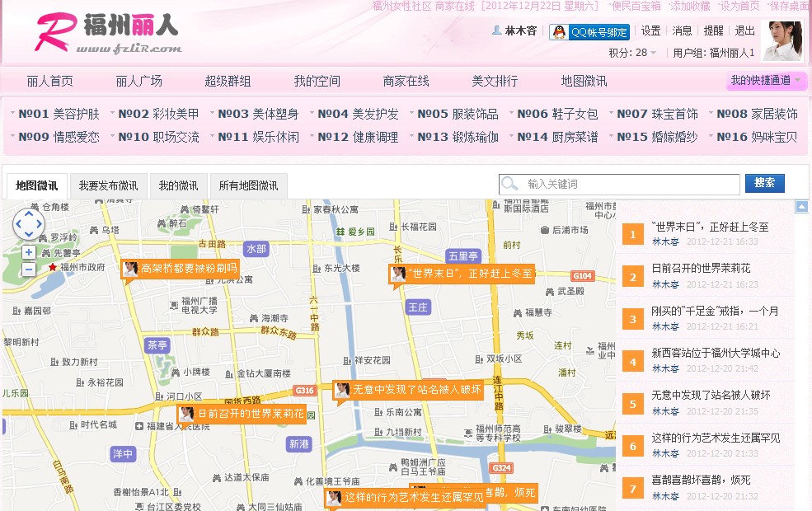
Task: Click the map zoom-in plus icon
Action: tap(29, 251)
